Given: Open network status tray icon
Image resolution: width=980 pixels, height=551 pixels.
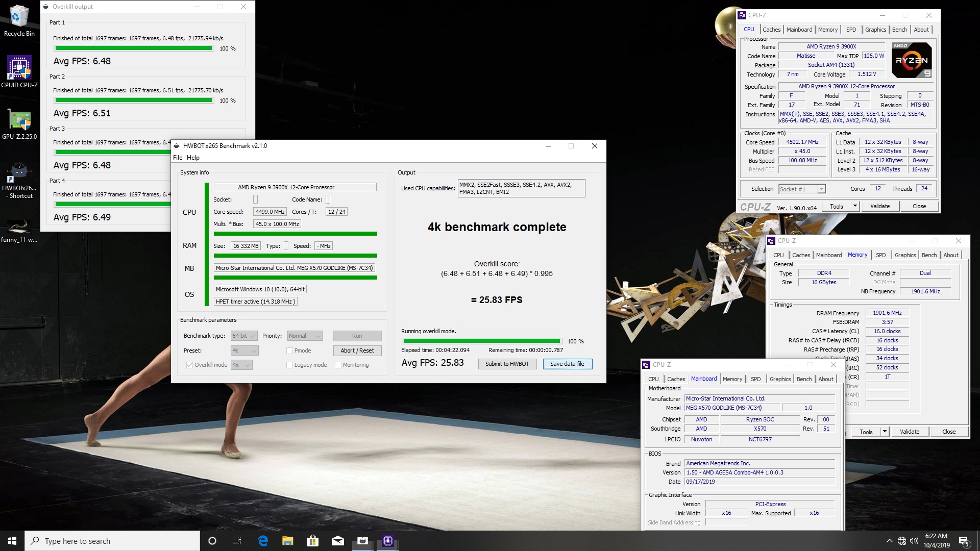Looking at the screenshot, I should pos(902,541).
